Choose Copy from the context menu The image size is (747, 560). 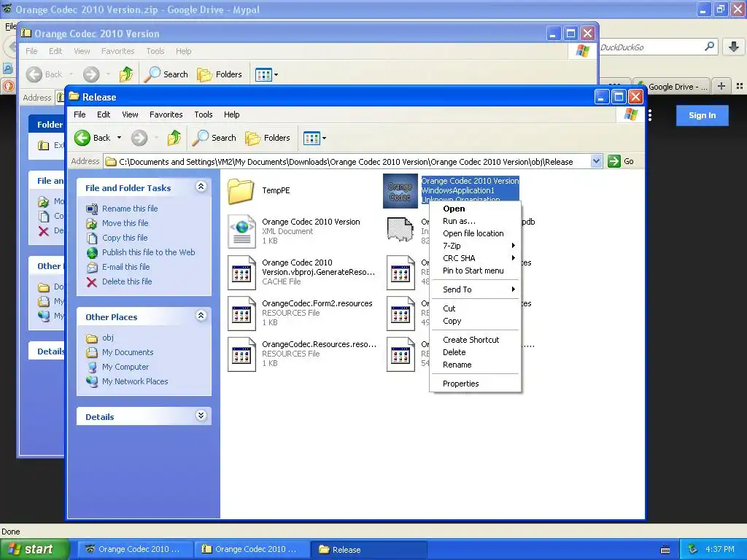point(475,321)
